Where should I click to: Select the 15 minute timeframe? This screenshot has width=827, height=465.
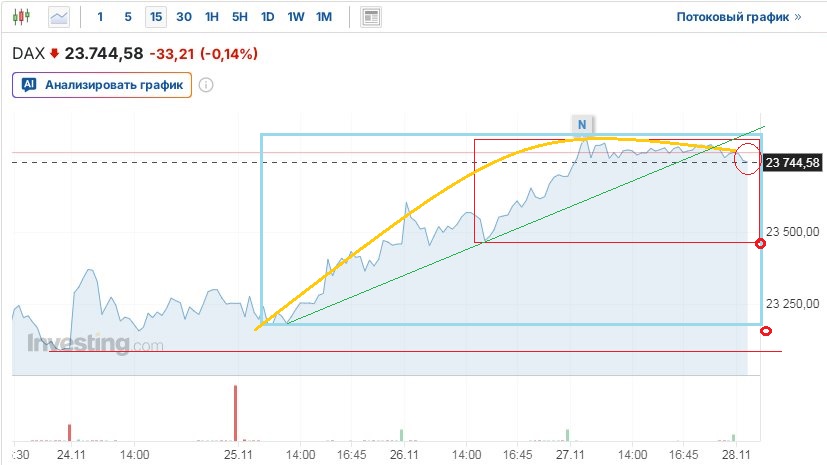click(155, 17)
